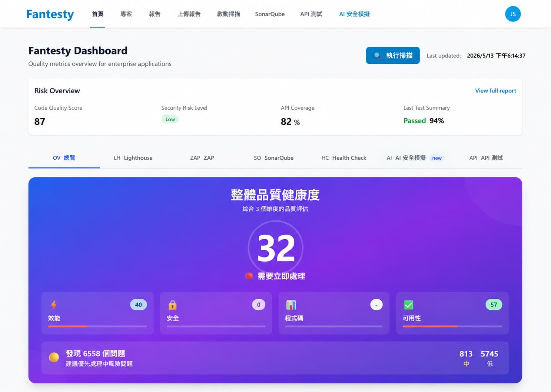The image size is (551, 392).
Task: Open the 專案 nav item
Action: coord(126,14)
